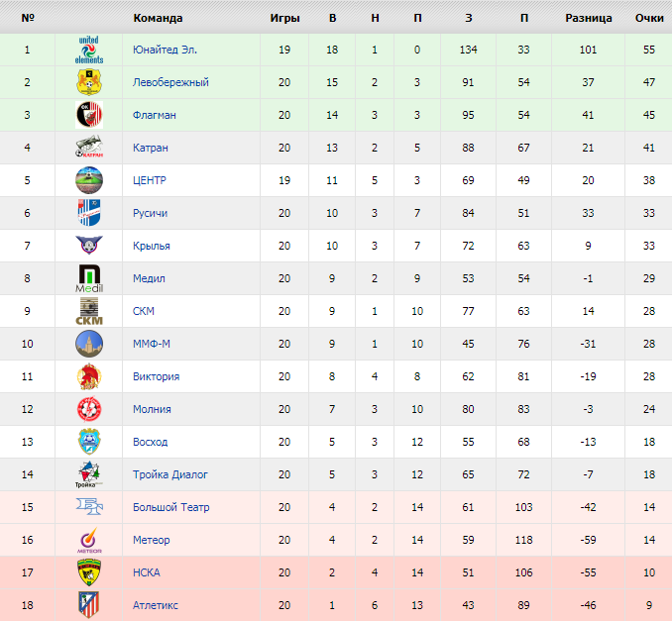Click the Русичи team crest
The width and height of the screenshot is (672, 621).
(x=89, y=213)
